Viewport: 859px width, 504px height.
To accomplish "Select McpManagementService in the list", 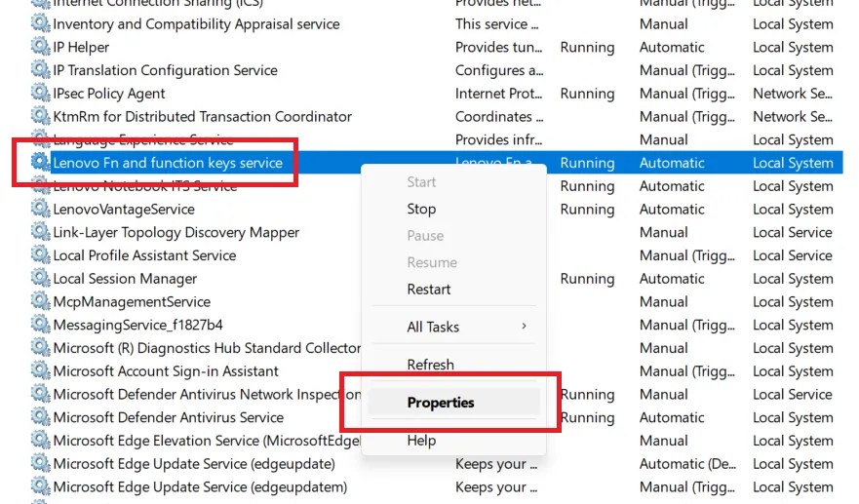I will (132, 302).
